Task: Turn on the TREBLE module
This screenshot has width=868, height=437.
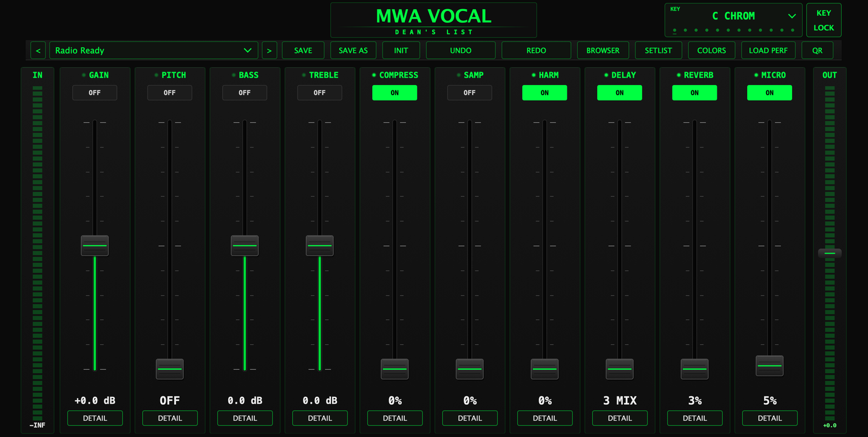Action: [x=320, y=93]
